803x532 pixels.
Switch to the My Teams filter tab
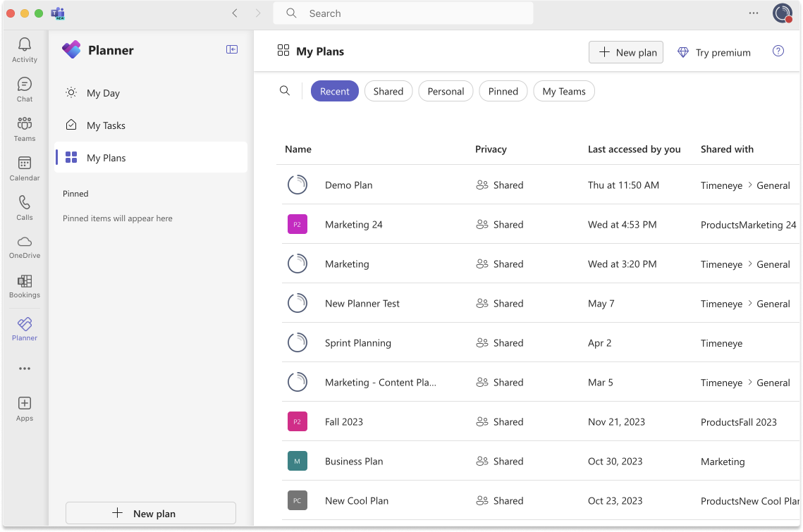pyautogui.click(x=563, y=91)
